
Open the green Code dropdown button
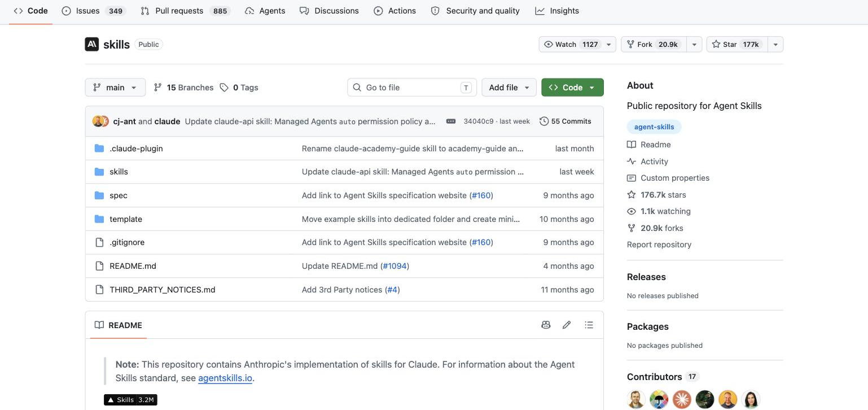pos(572,88)
